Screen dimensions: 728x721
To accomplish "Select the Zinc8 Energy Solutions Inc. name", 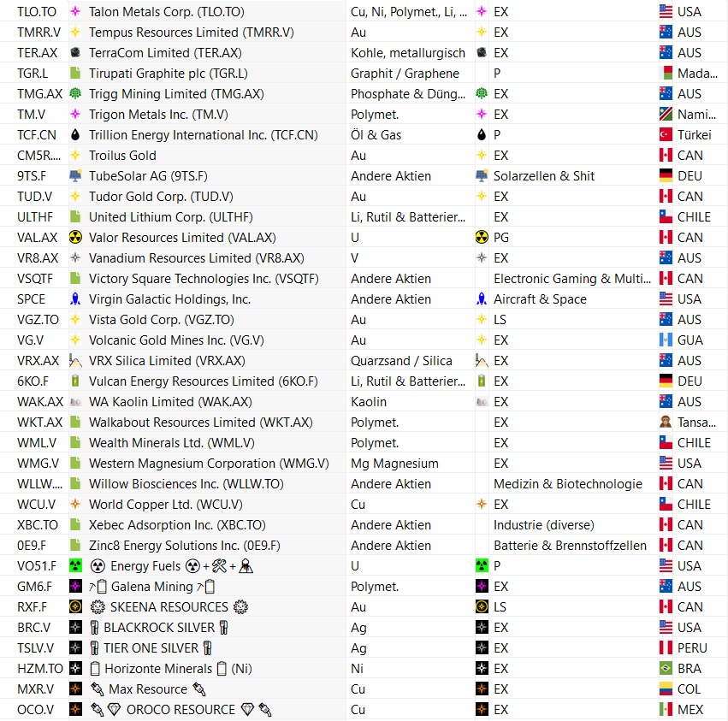I will click(x=185, y=545).
